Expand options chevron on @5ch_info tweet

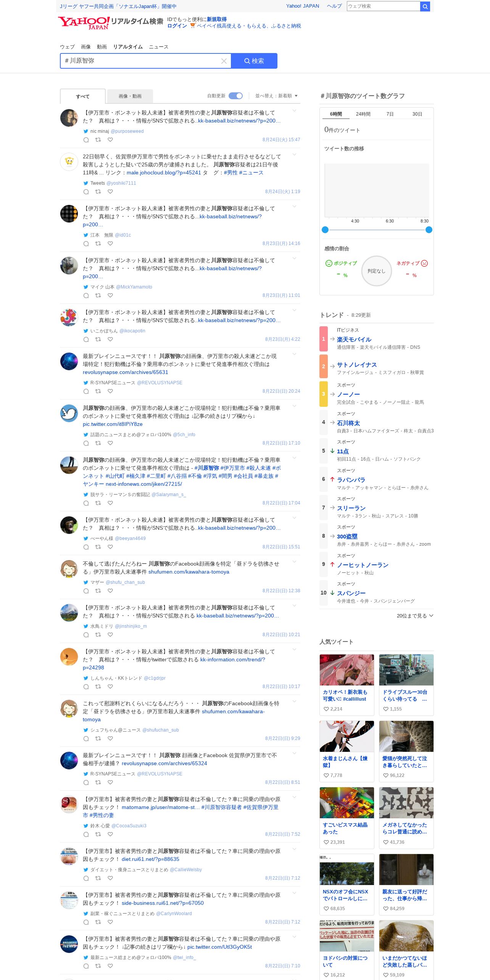tap(294, 406)
